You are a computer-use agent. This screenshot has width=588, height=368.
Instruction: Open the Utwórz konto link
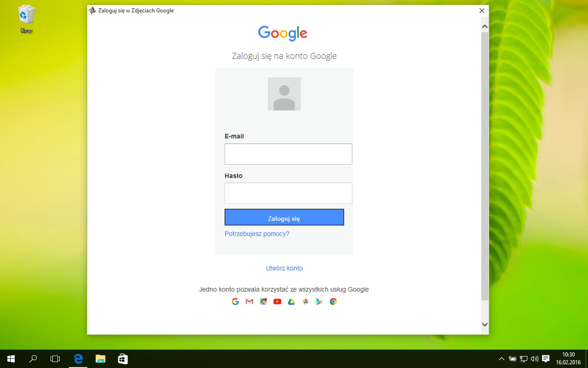pos(284,268)
